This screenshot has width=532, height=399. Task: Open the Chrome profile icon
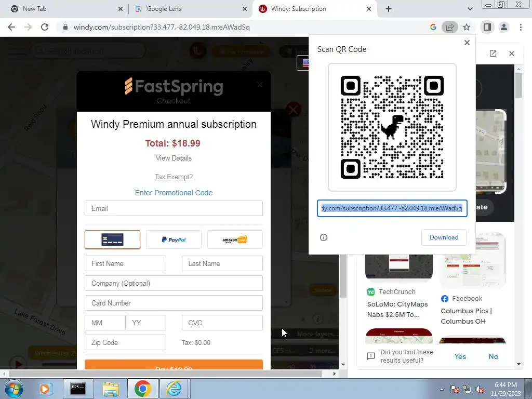(504, 27)
